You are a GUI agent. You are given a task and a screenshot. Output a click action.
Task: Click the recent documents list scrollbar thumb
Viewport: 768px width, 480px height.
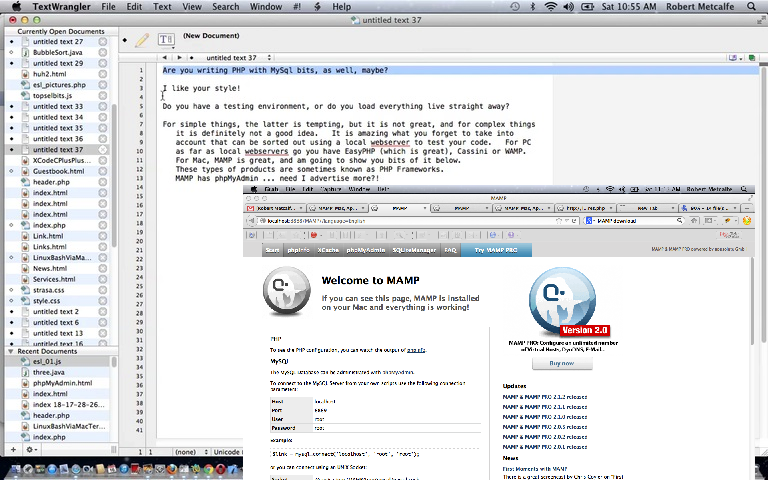[114, 362]
